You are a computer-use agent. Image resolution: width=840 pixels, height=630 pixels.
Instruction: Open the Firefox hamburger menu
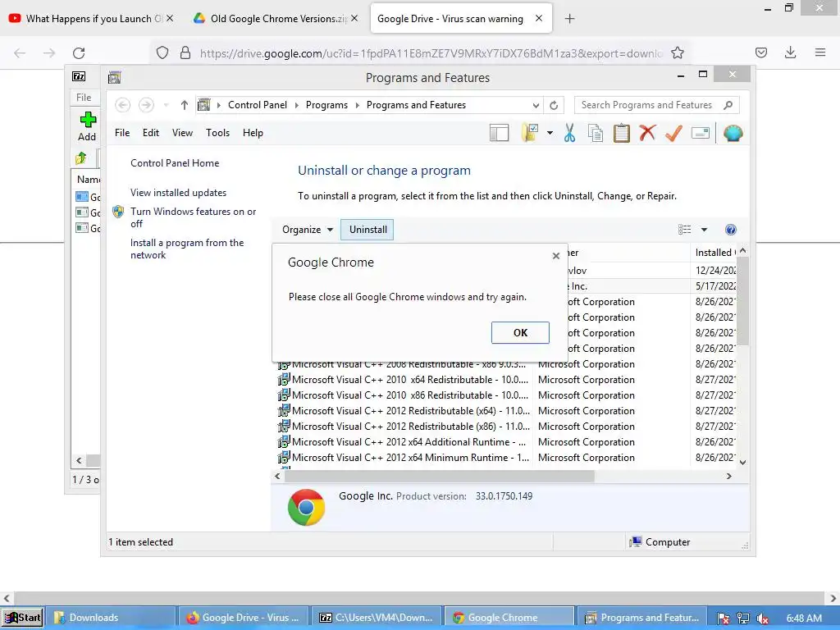pos(820,52)
